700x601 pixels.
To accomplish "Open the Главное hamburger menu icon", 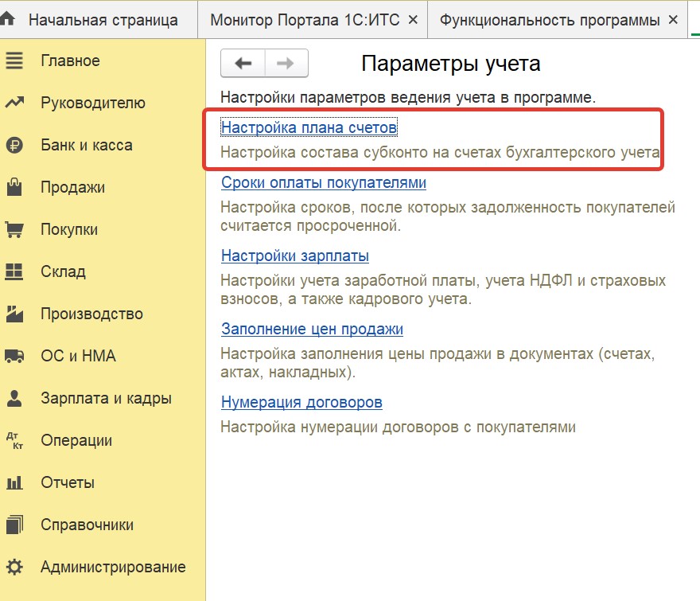I will (14, 60).
